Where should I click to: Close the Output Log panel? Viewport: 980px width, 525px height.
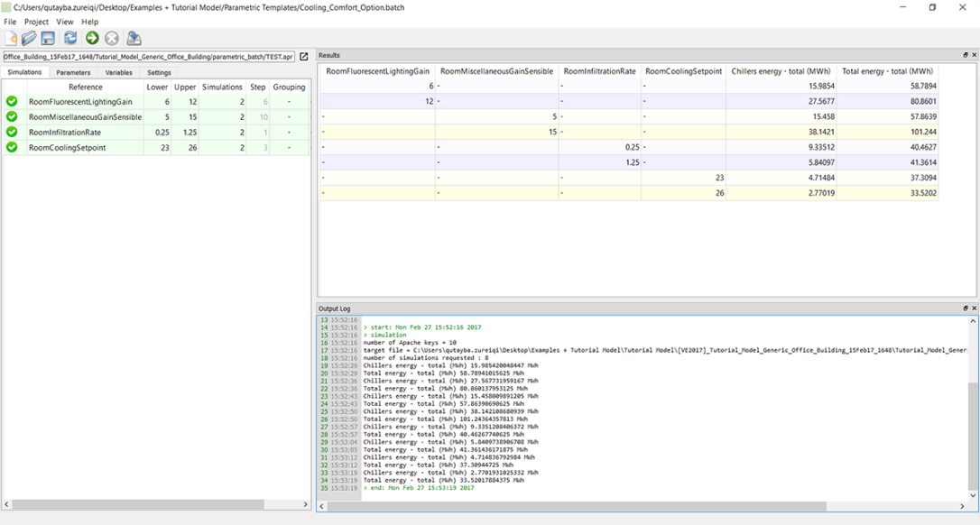tap(974, 309)
